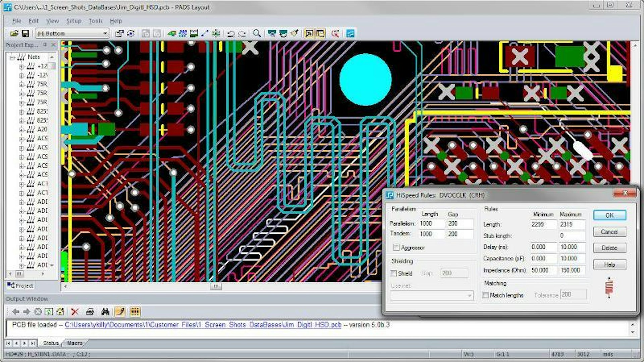The height and width of the screenshot is (362, 644).
Task: Toggle the Shield checkbox
Action: (394, 273)
